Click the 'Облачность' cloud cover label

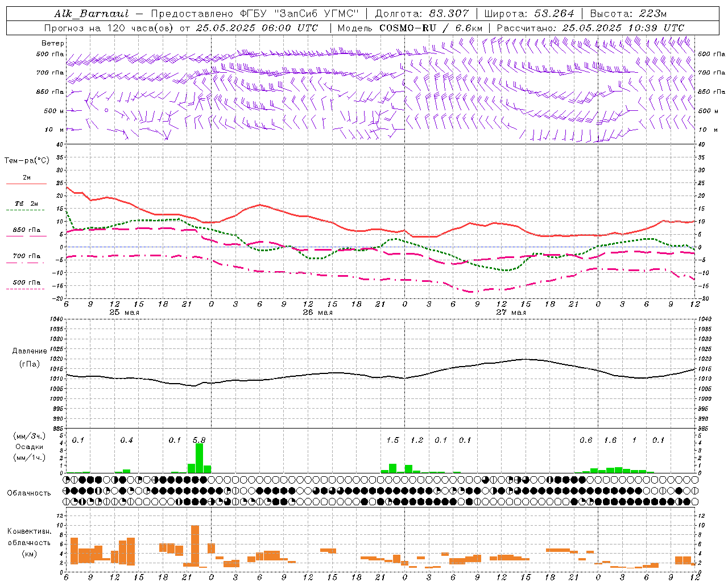(x=29, y=493)
